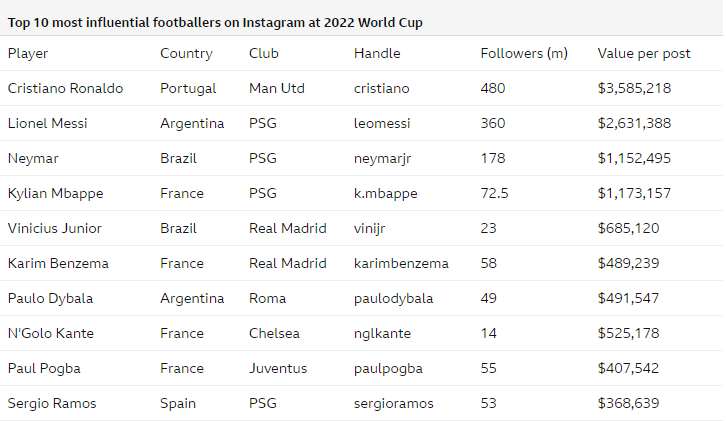Viewport: 726px width, 421px height.
Task: Select the Club column header
Action: tap(263, 53)
